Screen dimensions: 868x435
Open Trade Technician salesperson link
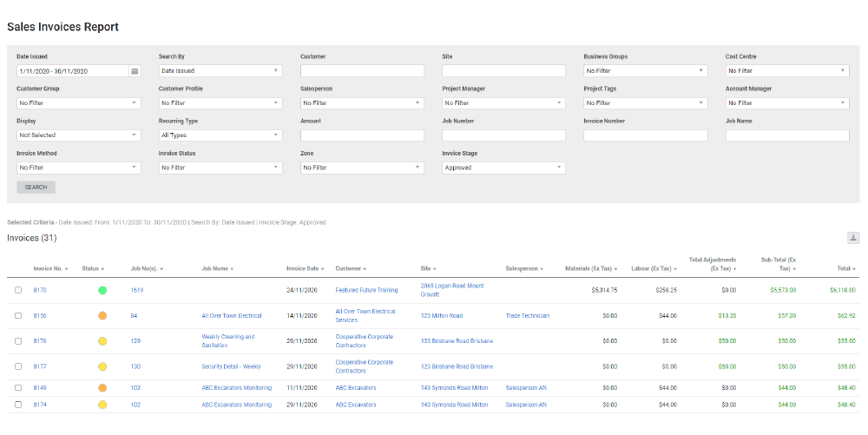pos(528,315)
